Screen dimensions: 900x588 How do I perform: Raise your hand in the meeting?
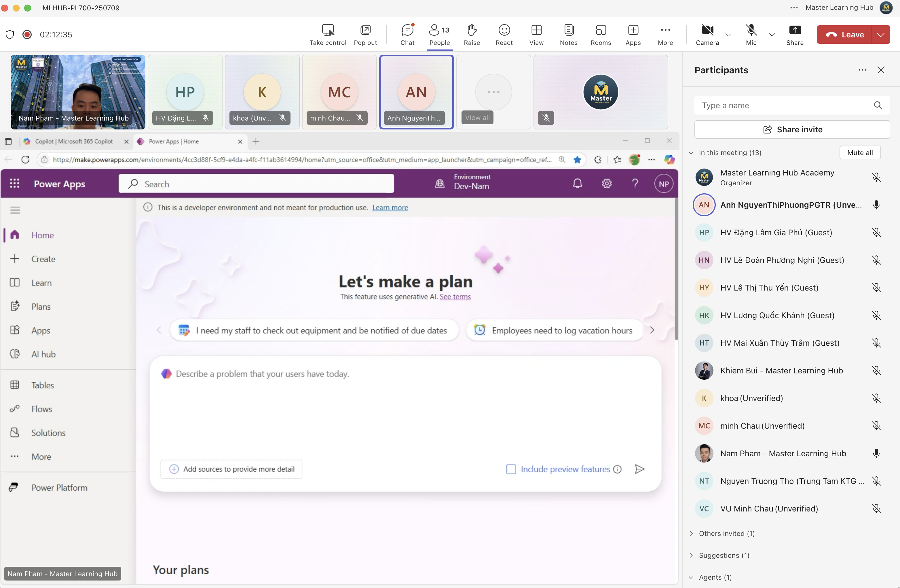pyautogui.click(x=472, y=35)
